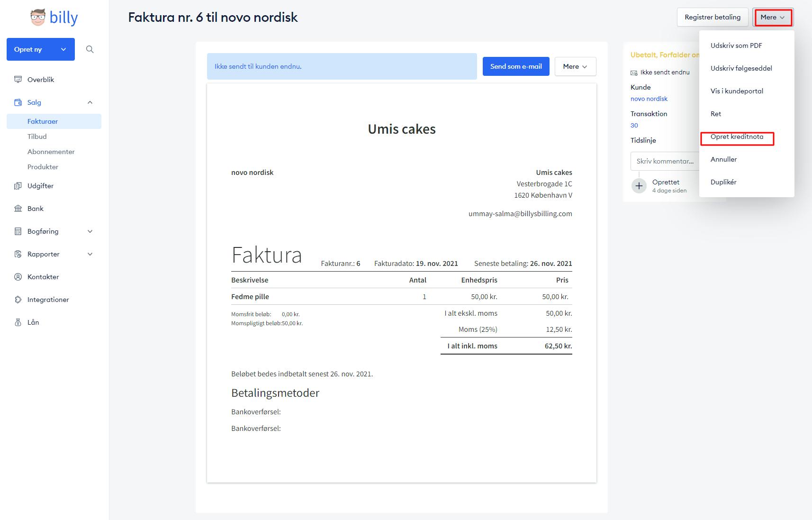812x520 pixels.
Task: Click the Bogføring calculator icon
Action: tap(18, 231)
